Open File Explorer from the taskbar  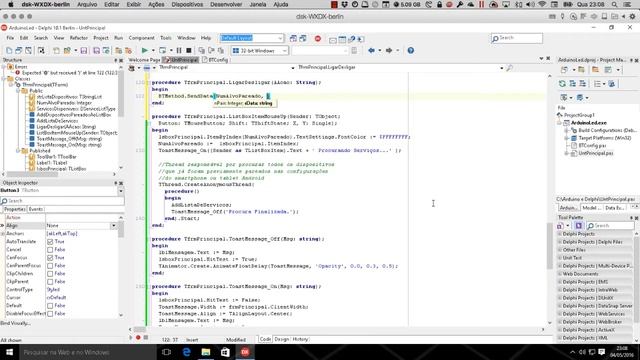click(206, 352)
